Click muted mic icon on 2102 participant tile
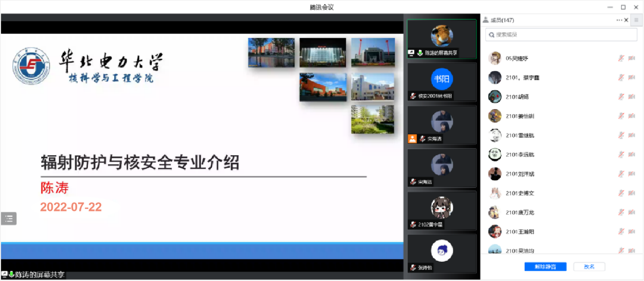 tap(414, 225)
